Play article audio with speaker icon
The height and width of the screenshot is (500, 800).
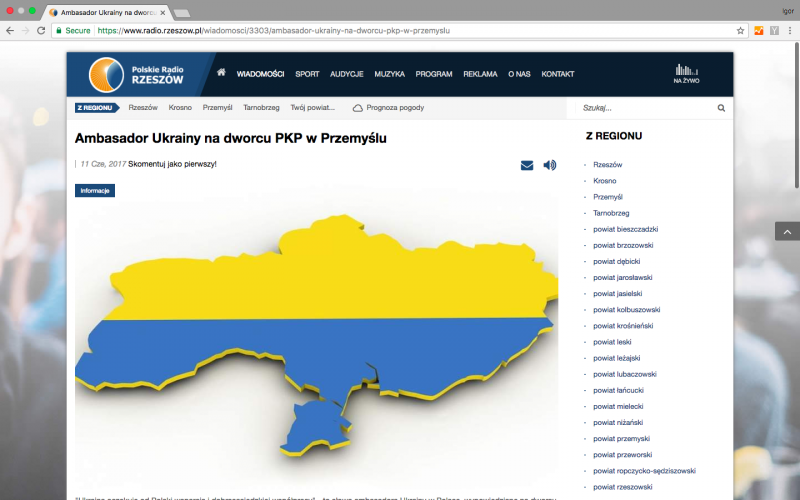(x=549, y=165)
